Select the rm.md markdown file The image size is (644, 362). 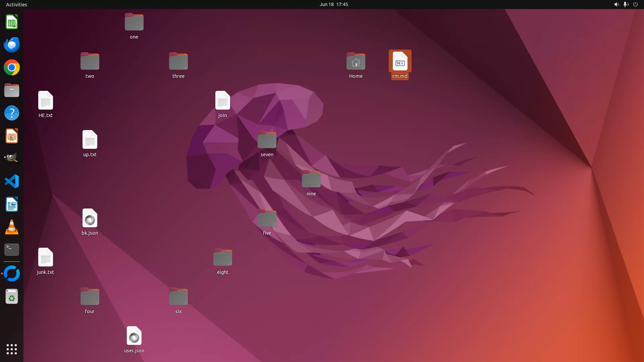pos(400,62)
